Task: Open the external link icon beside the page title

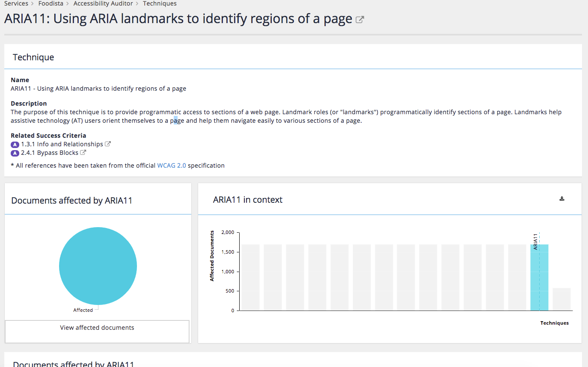Action: [360, 20]
